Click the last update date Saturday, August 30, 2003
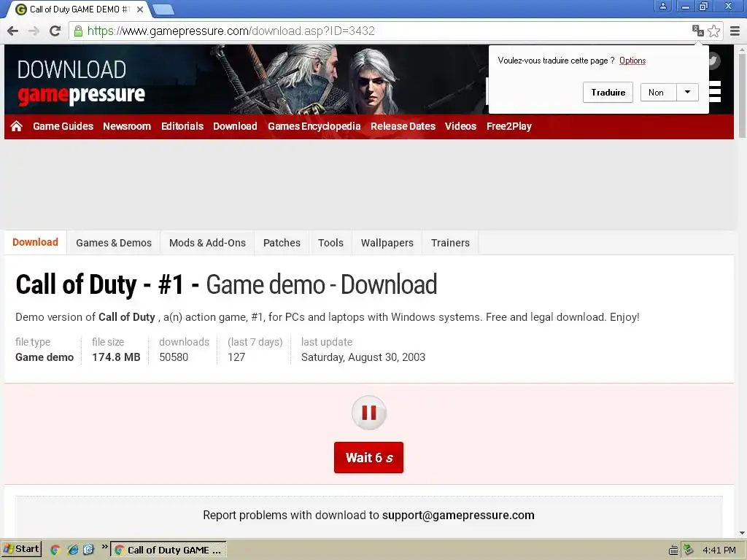Image resolution: width=747 pixels, height=560 pixels. (x=363, y=357)
